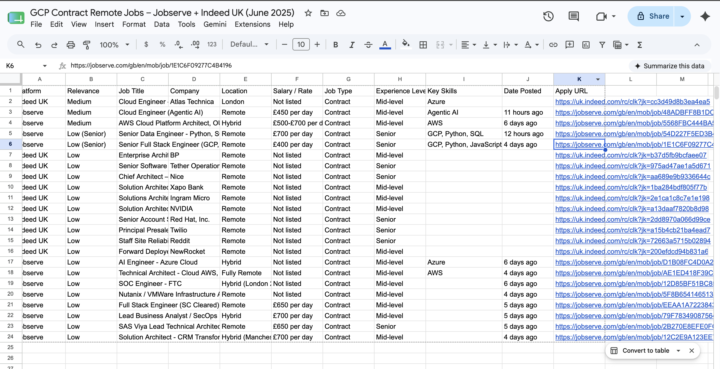Open Name box dropdown arrow

click(x=45, y=66)
